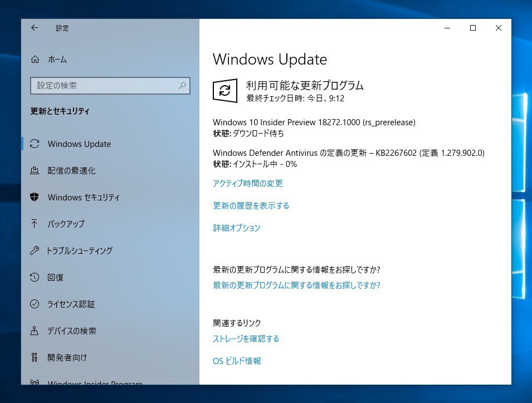Image resolution: width=532 pixels, height=403 pixels.
Task: Select 開発者向け entry
Action: [x=67, y=357]
